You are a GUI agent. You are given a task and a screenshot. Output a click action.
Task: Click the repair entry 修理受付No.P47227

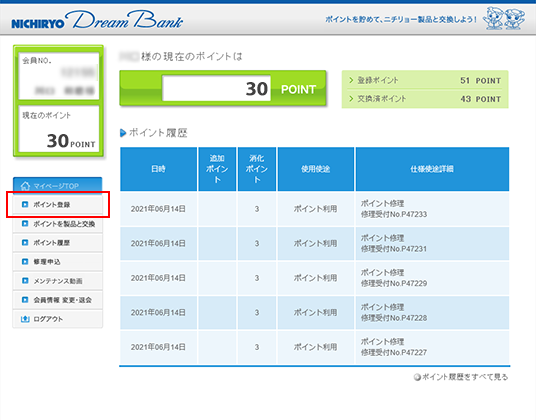coord(394,353)
